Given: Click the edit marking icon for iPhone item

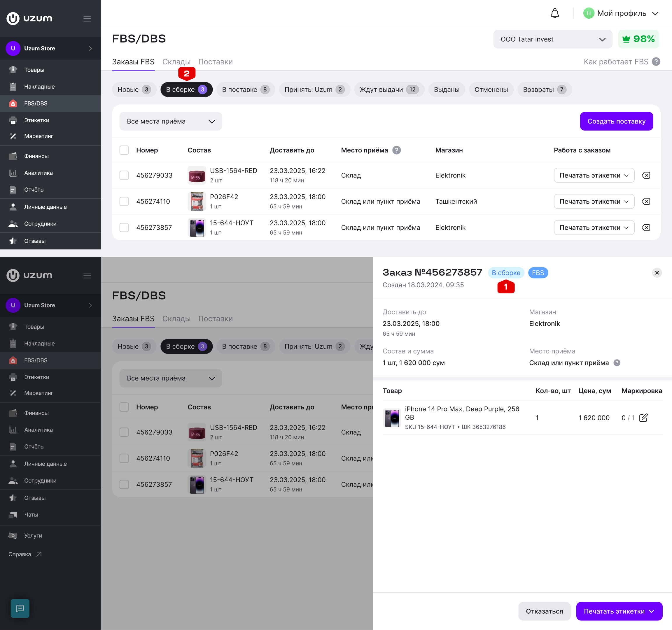Looking at the screenshot, I should click(x=644, y=418).
